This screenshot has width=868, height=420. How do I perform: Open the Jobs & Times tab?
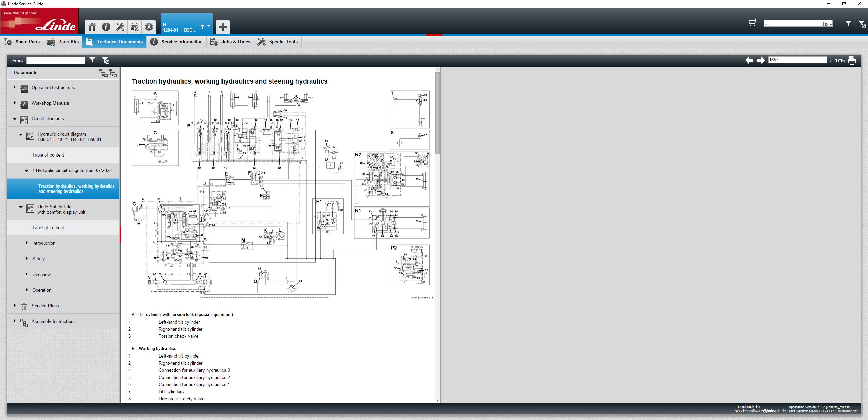click(x=230, y=41)
